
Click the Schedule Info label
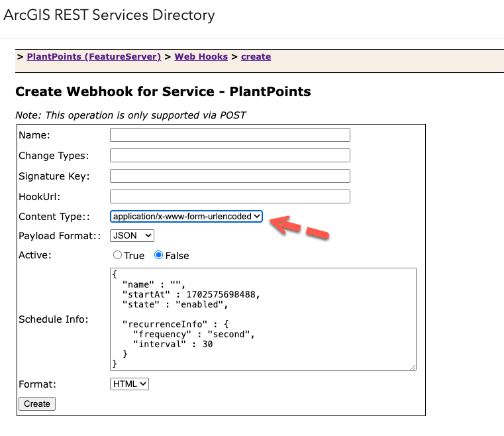53,319
